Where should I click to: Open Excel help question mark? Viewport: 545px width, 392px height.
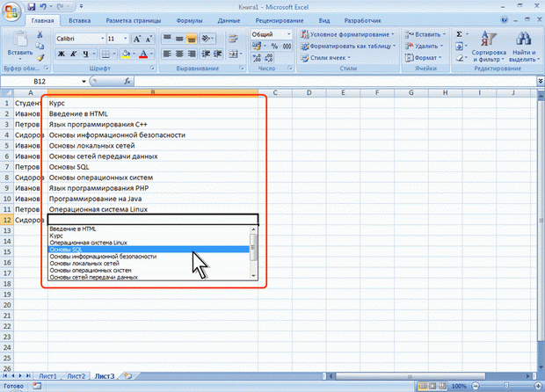pyautogui.click(x=505, y=20)
